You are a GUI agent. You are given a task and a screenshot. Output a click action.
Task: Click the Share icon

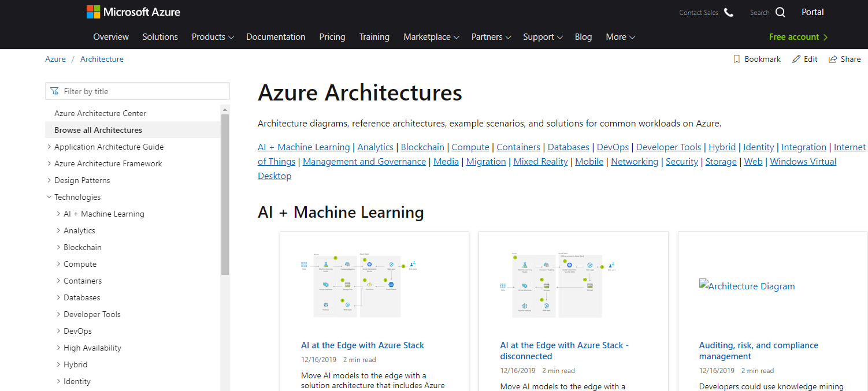(833, 59)
